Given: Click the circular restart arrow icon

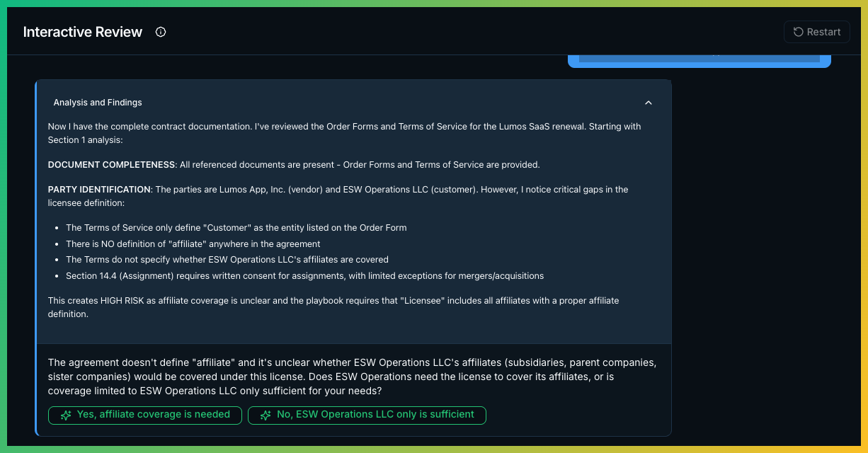Looking at the screenshot, I should [x=797, y=32].
